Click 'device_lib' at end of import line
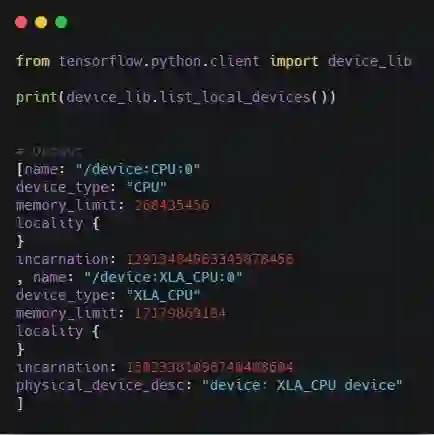 pos(370,61)
